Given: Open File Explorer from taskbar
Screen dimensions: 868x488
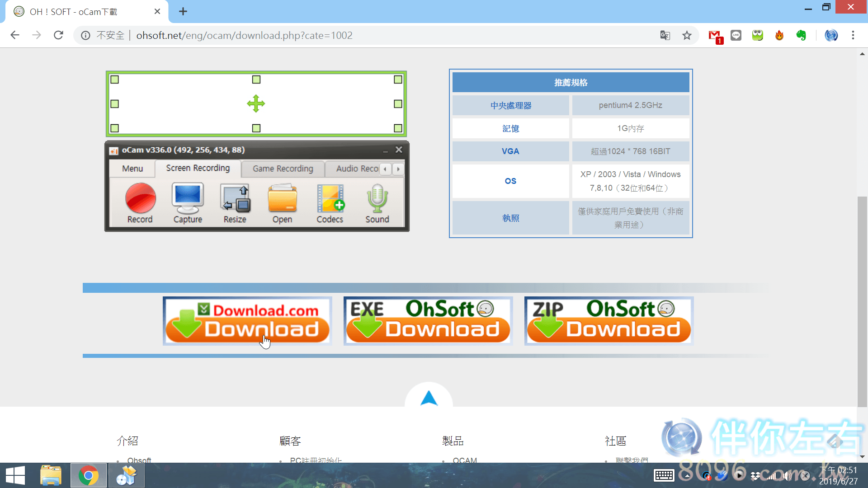Looking at the screenshot, I should point(51,475).
